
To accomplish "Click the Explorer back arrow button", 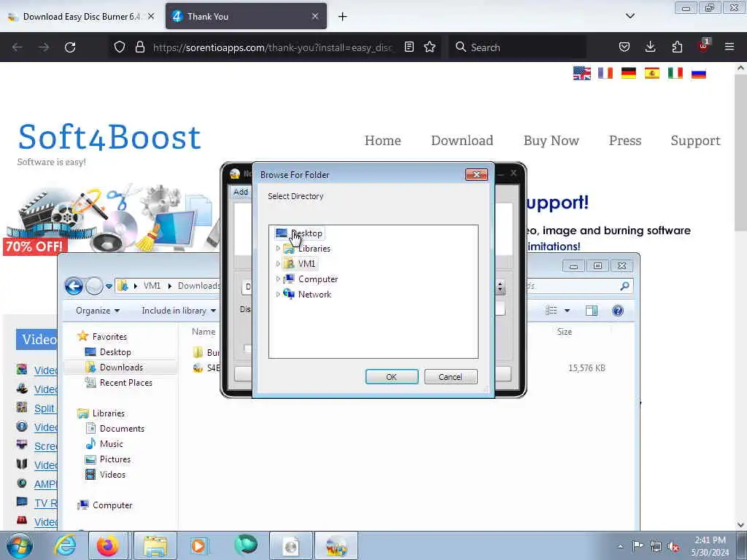I will tap(74, 286).
